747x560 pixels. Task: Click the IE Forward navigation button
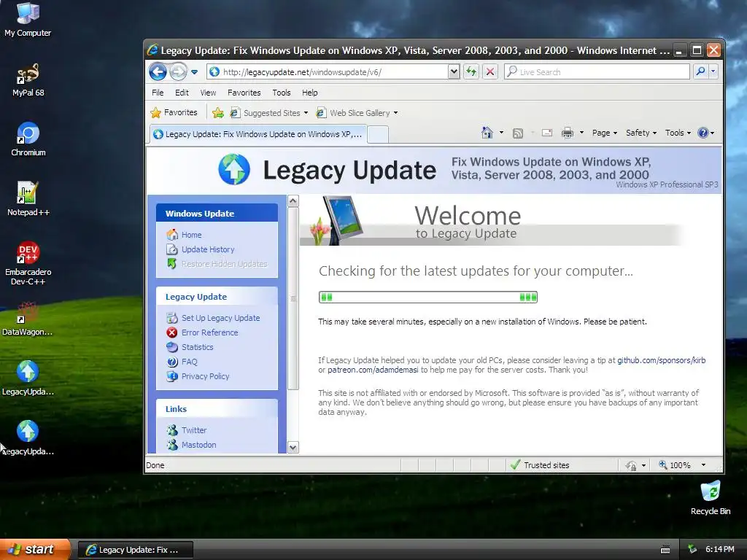pos(178,72)
